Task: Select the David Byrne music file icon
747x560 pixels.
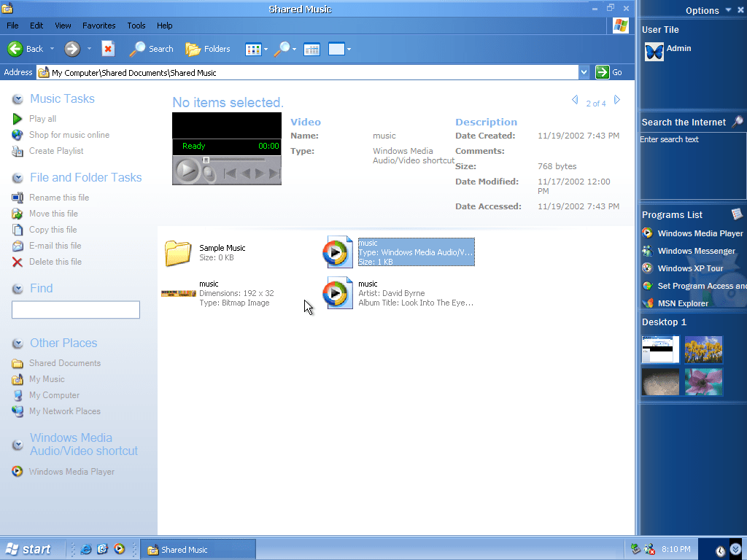Action: click(338, 293)
